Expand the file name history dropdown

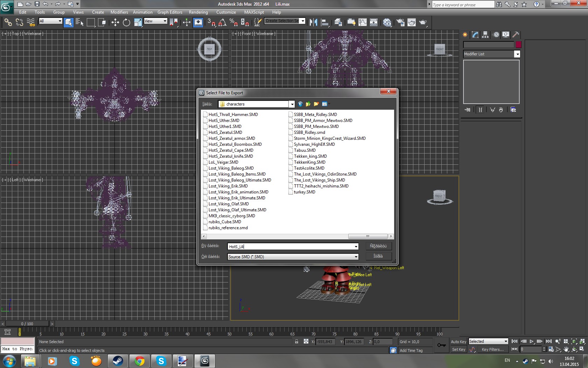tap(356, 247)
